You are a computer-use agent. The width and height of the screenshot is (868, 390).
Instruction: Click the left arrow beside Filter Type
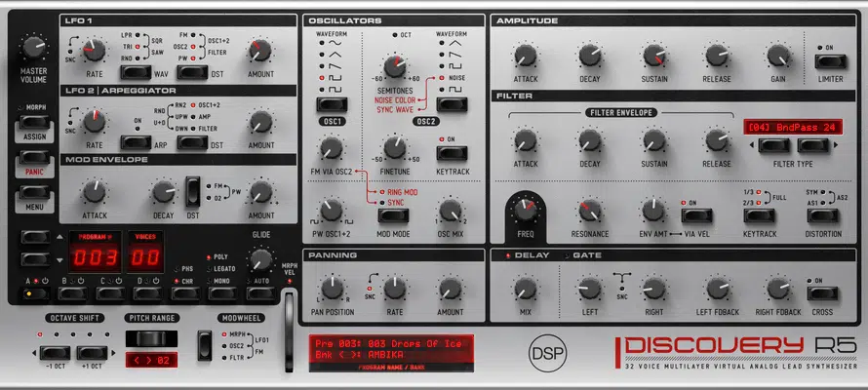point(751,145)
